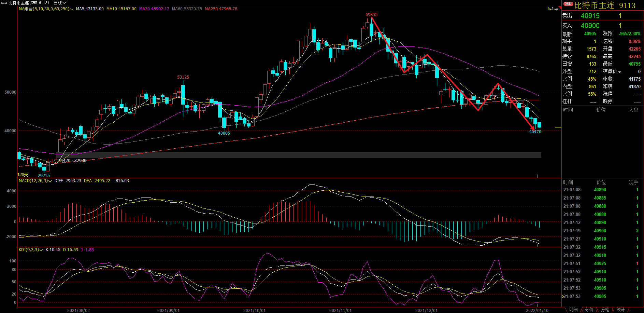Click the yellow arrow marker at latest tick row
Screen dimensions: 644x313
(563, 296)
